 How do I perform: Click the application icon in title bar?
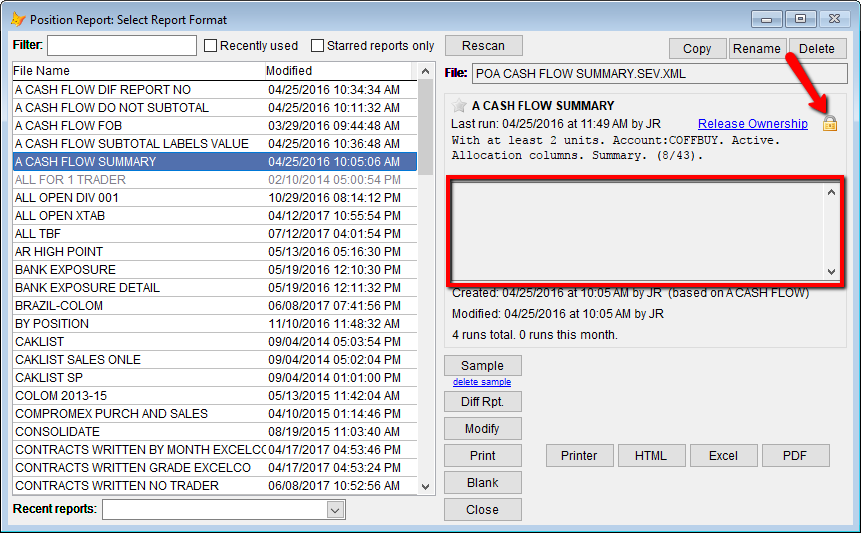pos(18,19)
